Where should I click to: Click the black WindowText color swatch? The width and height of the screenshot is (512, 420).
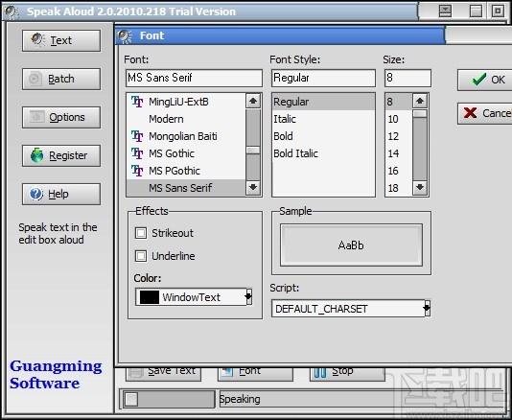pos(150,297)
